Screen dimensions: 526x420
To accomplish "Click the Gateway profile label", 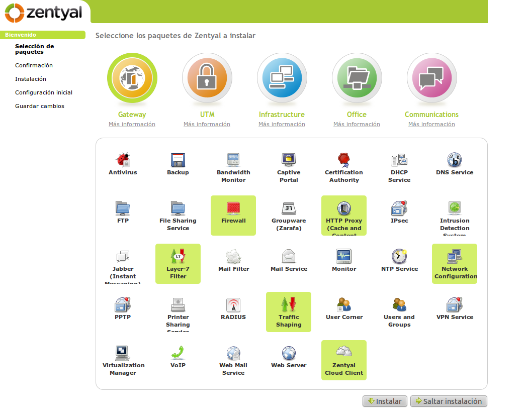I will tap(132, 115).
